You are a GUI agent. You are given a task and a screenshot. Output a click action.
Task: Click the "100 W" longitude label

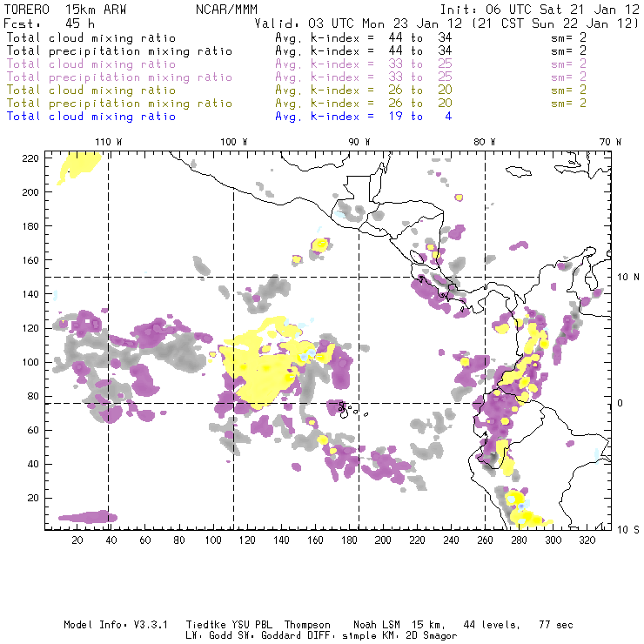click(x=234, y=142)
